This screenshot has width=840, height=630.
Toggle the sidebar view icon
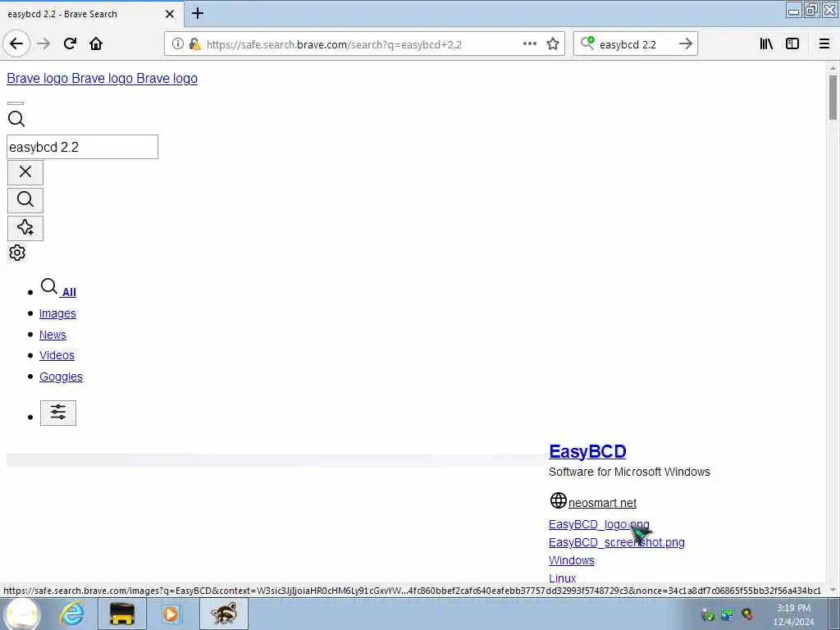point(792,44)
